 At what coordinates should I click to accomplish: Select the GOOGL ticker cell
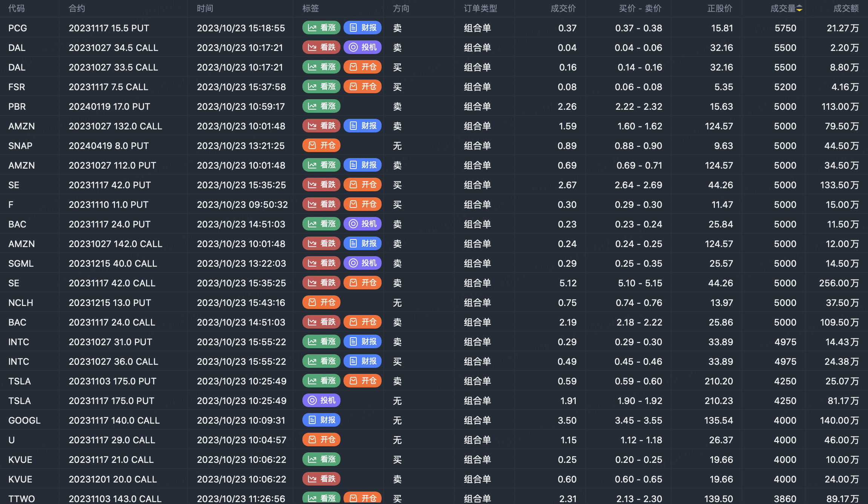tap(25, 420)
